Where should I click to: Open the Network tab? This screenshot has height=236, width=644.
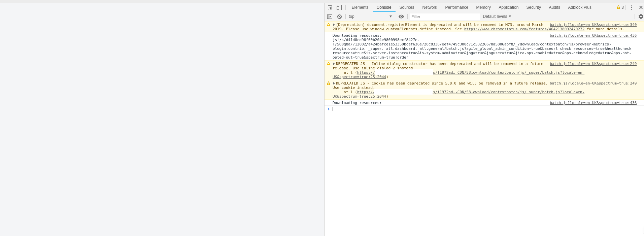pyautogui.click(x=430, y=7)
